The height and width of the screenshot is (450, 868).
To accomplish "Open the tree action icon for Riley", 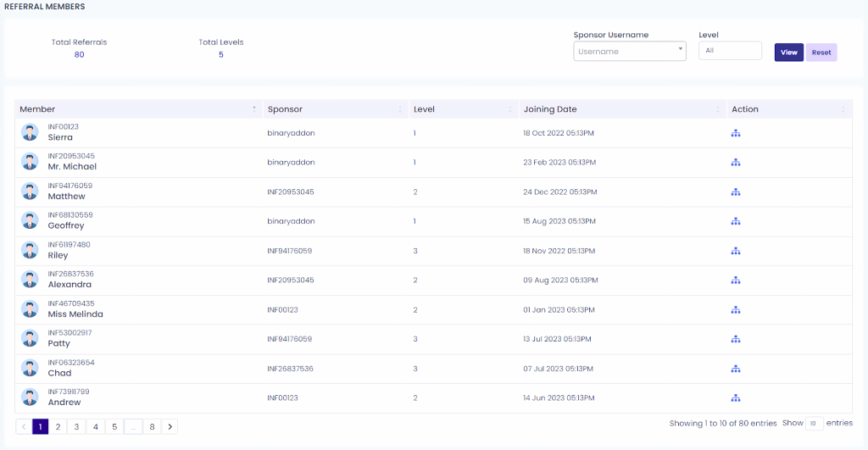I will coord(736,251).
